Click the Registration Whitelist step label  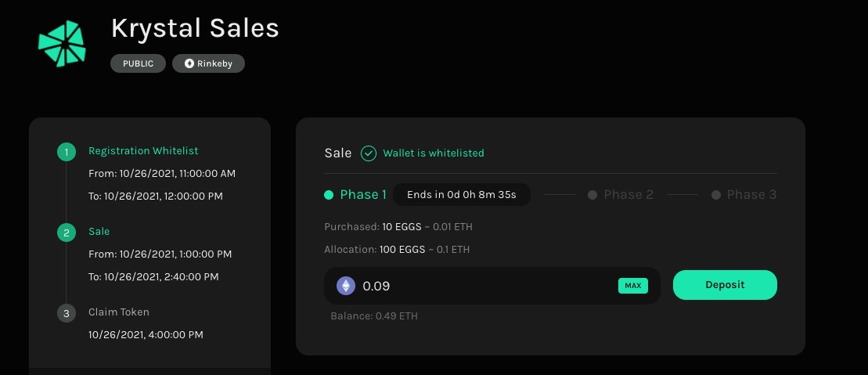143,151
